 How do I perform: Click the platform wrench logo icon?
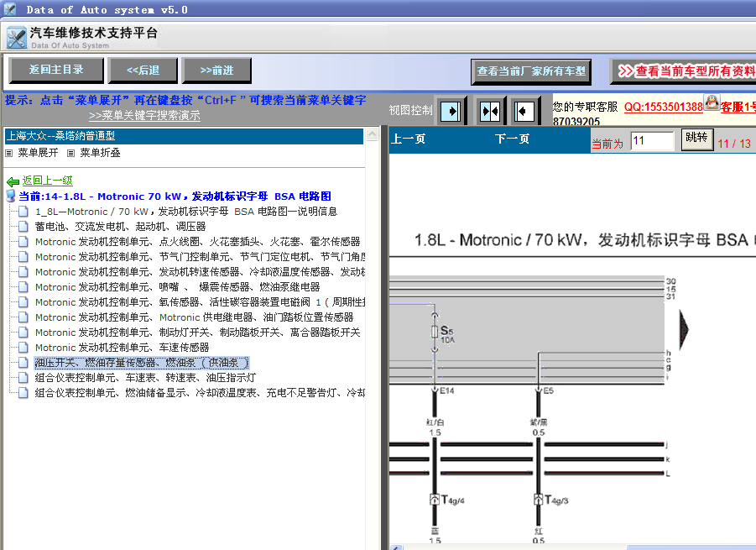coord(17,38)
